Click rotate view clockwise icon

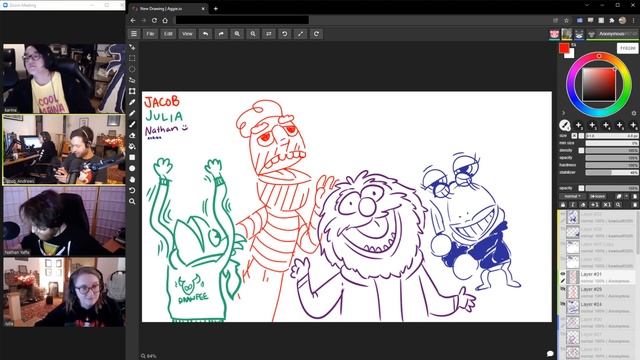click(316, 34)
